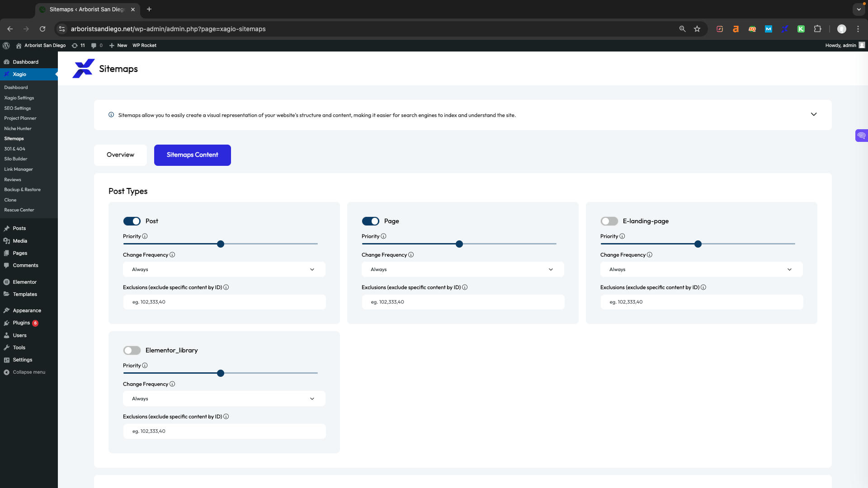This screenshot has height=488, width=868.
Task: Open Page Change Frequency dropdown
Action: pyautogui.click(x=463, y=269)
